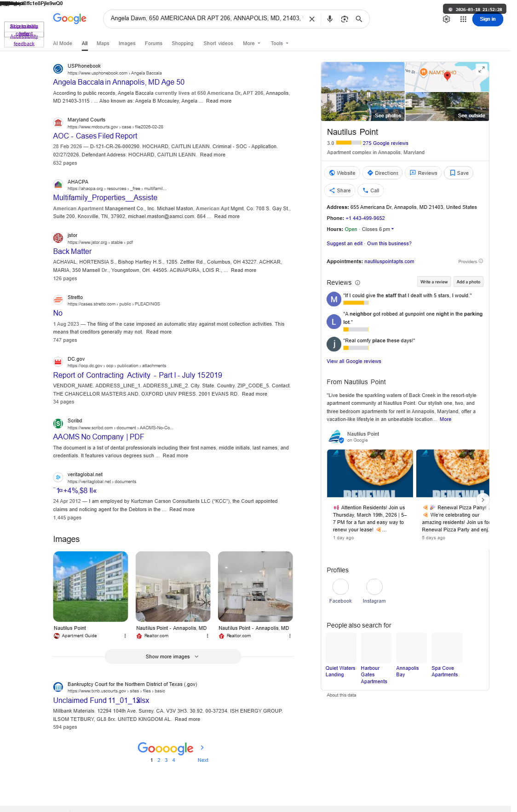Switch to the Shopping tab
This screenshot has width=517, height=812.
[183, 43]
